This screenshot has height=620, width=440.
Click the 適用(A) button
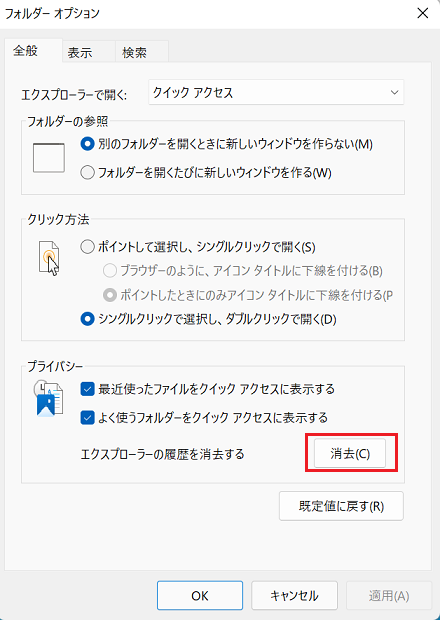[x=389, y=595]
